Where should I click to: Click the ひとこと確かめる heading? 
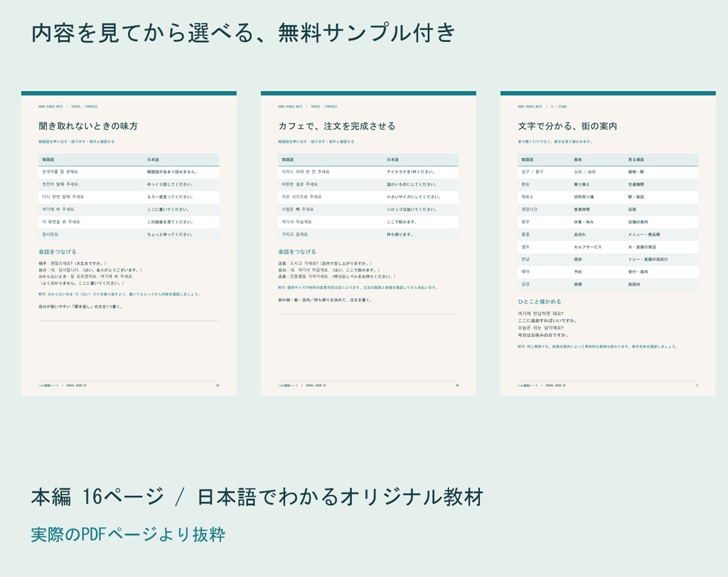(540, 302)
